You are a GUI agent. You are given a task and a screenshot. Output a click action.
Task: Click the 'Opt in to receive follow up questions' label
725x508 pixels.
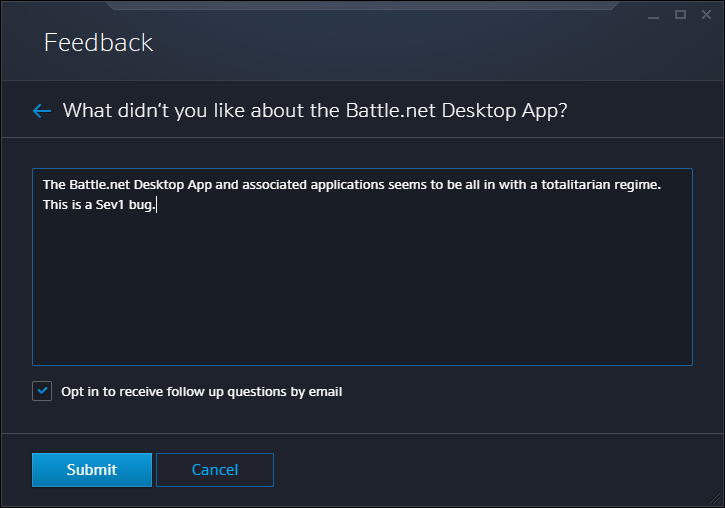point(202,392)
